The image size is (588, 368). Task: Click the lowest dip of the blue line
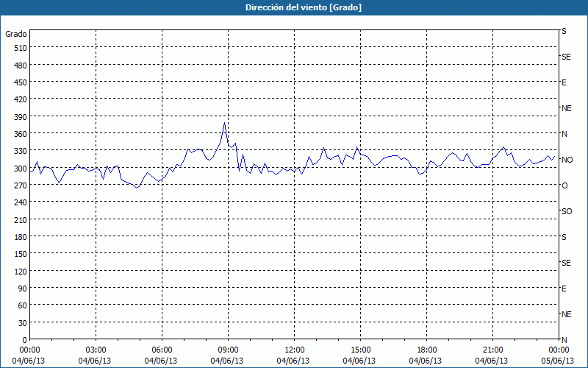[136, 188]
